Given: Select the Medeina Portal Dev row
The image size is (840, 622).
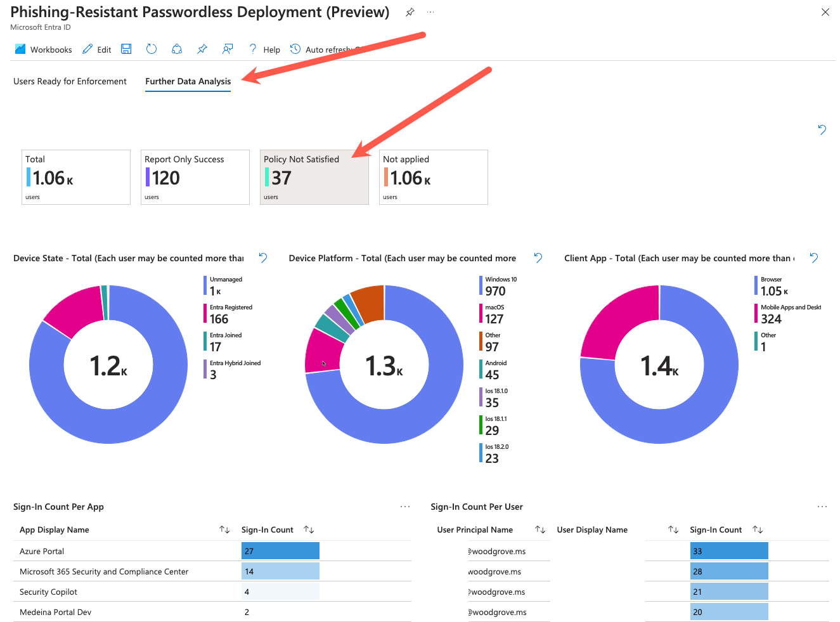Looking at the screenshot, I should click(x=212, y=612).
